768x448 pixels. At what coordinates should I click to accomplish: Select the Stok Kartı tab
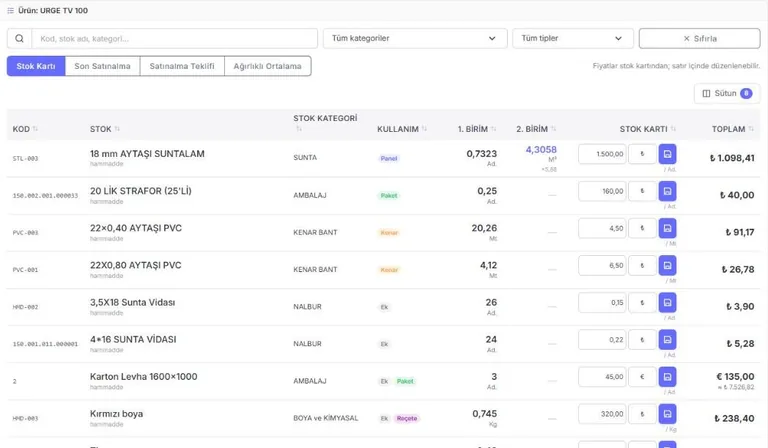click(36, 66)
